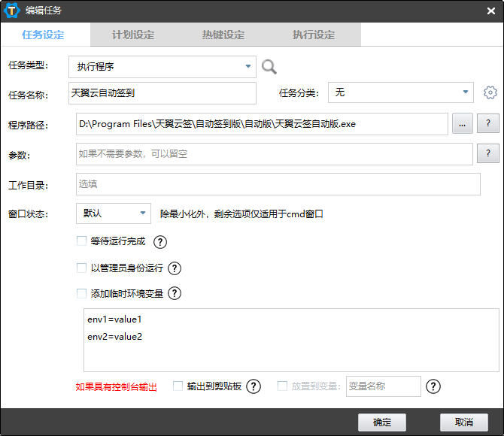
Task: Click help icon next to 添加临时环境变量
Action: 175,293
